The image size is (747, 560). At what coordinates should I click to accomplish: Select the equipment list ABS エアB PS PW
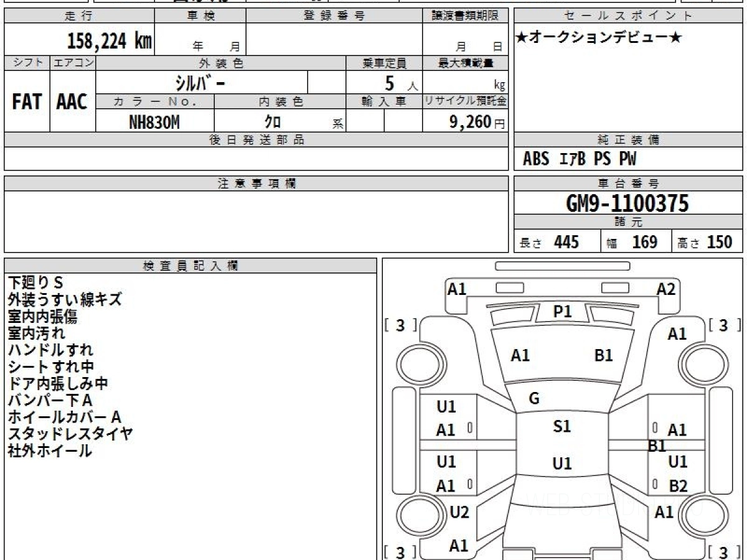click(580, 159)
